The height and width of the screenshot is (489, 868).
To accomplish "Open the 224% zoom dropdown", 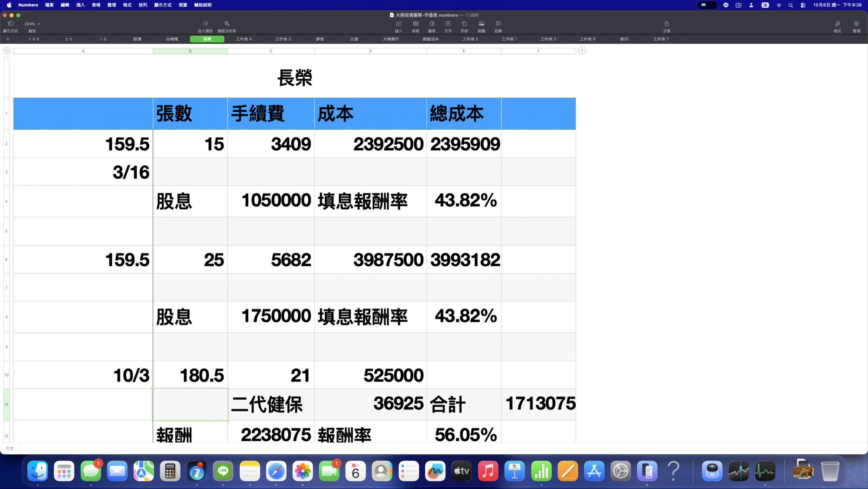I will [32, 24].
